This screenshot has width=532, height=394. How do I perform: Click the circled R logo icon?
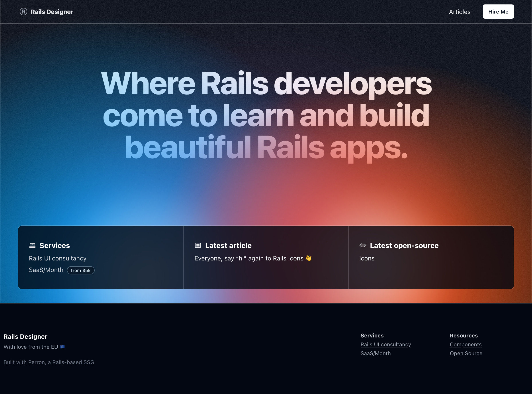(x=23, y=12)
